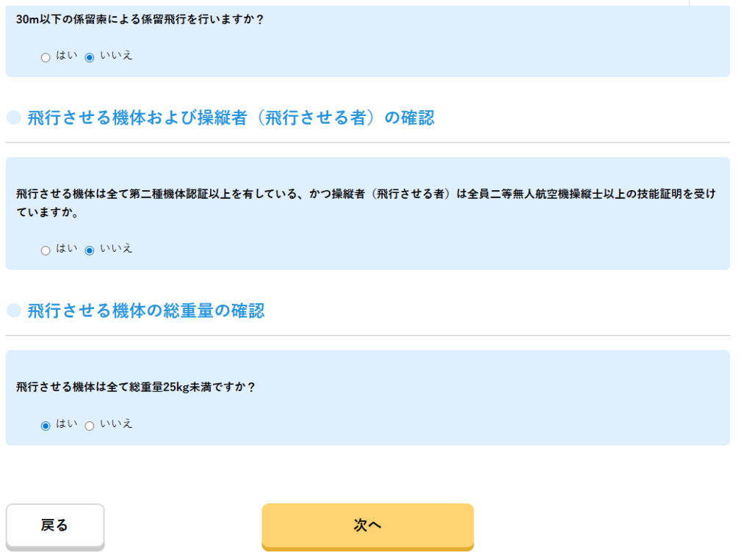This screenshot has height=560, width=752.
Task: Click the はい label under tethered flight question
Action: click(67, 56)
